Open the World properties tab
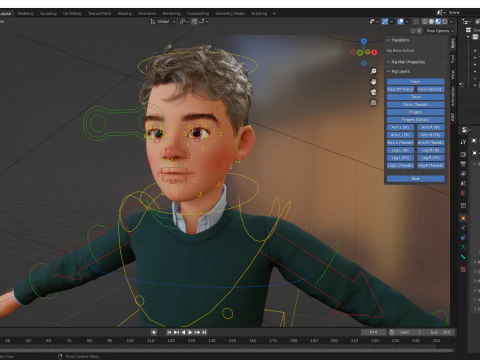This screenshot has width=480, height=360. pyautogui.click(x=463, y=193)
